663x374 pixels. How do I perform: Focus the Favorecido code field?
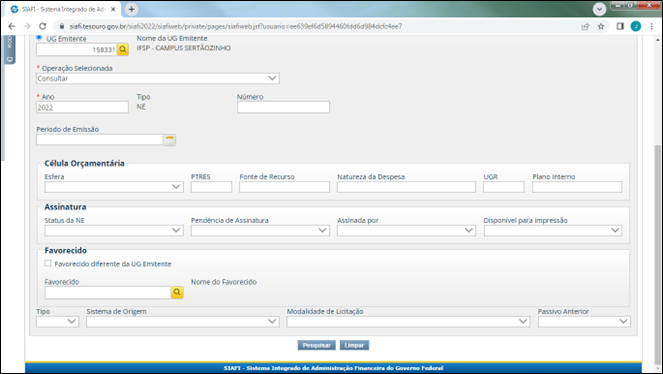click(107, 292)
